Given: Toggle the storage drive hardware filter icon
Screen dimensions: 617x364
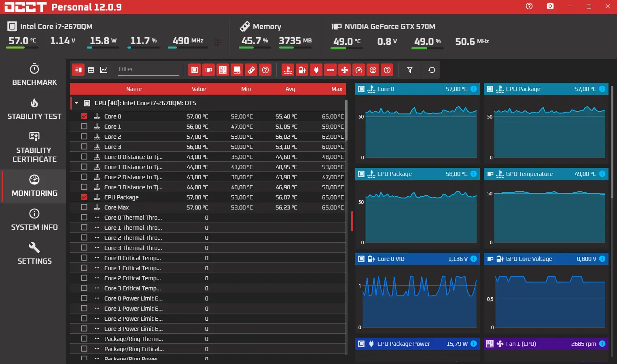Looking at the screenshot, I should coord(237,70).
